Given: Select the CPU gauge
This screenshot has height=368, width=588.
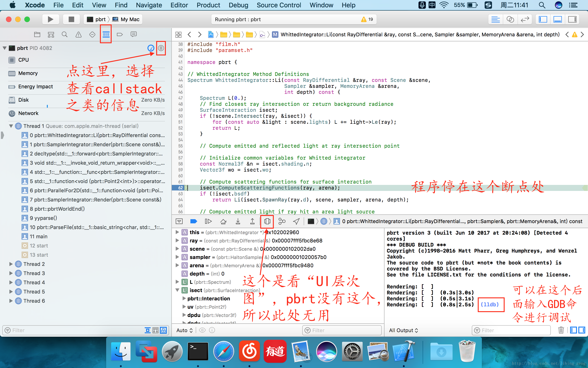Looking at the screenshot, I should (87, 60).
